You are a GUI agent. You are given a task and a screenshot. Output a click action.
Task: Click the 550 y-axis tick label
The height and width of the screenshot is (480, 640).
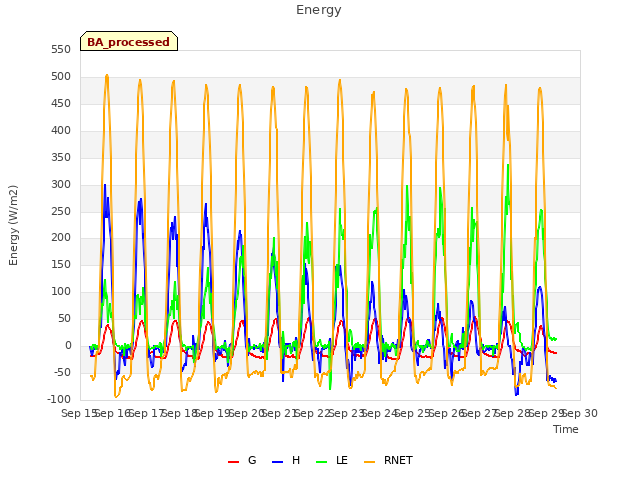tap(61, 49)
